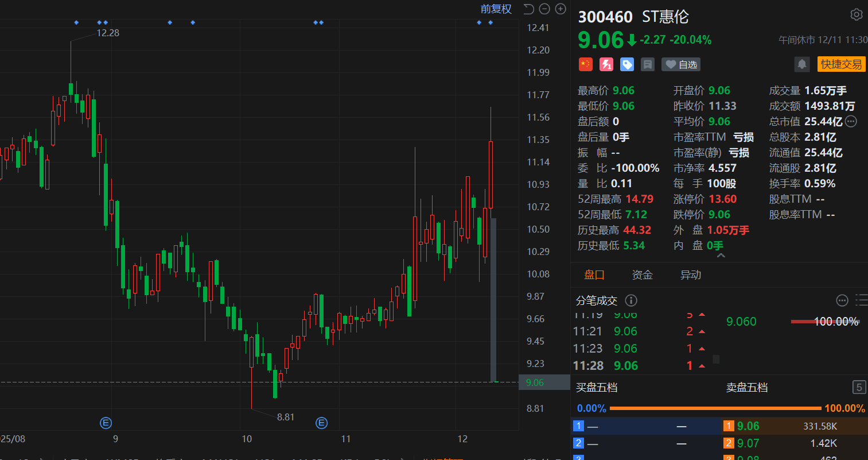Expand more info next to 总市值 25.44亿
Screen dimensions: 868x460
pyautogui.click(x=851, y=121)
